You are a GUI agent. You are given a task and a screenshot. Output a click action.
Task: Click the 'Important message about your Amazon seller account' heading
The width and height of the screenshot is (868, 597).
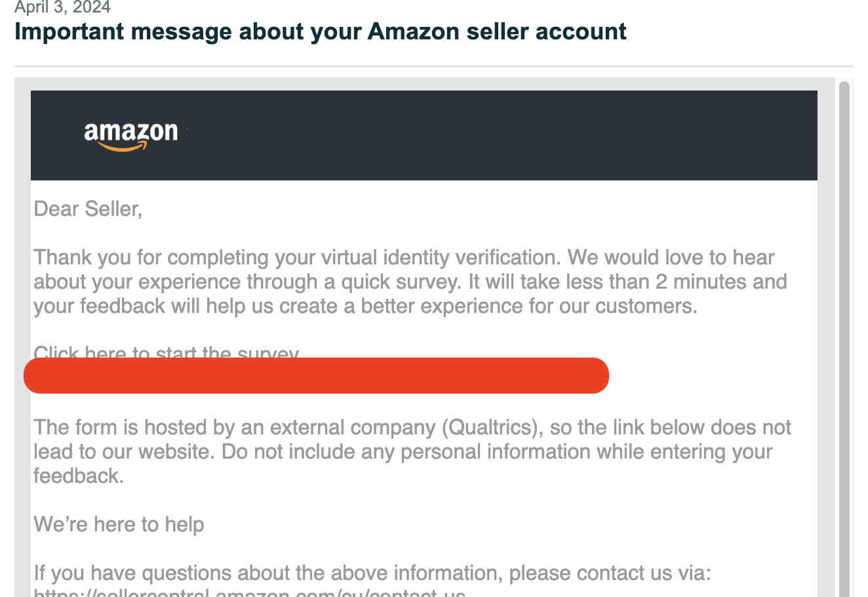click(321, 31)
